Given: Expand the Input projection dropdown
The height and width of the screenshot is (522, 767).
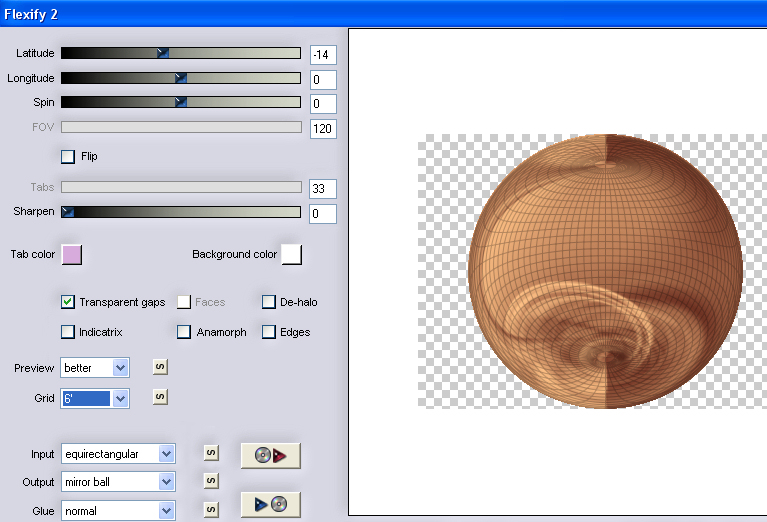Looking at the screenshot, I should point(166,454).
